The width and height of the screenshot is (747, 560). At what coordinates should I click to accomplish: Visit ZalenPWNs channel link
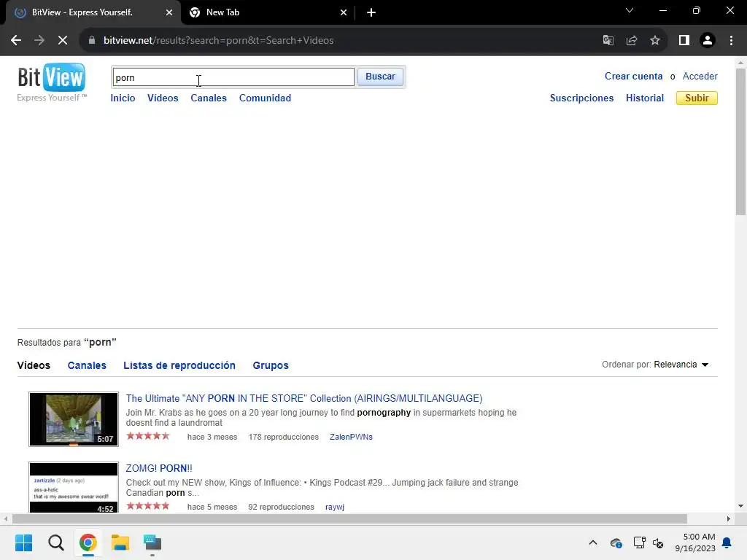[x=351, y=437]
